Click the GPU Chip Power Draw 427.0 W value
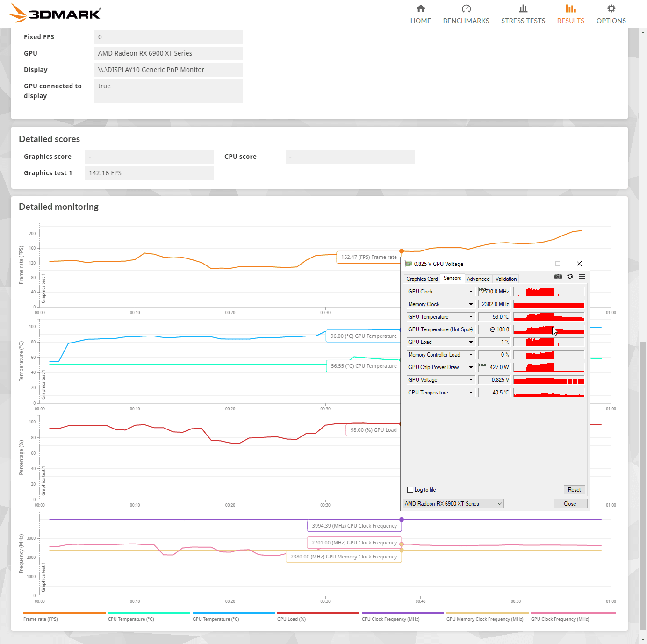 click(494, 367)
